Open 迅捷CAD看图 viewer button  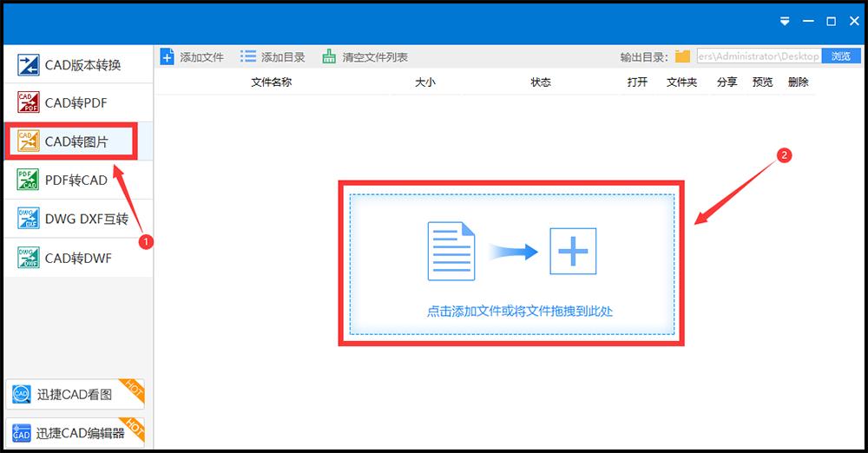tap(76, 394)
